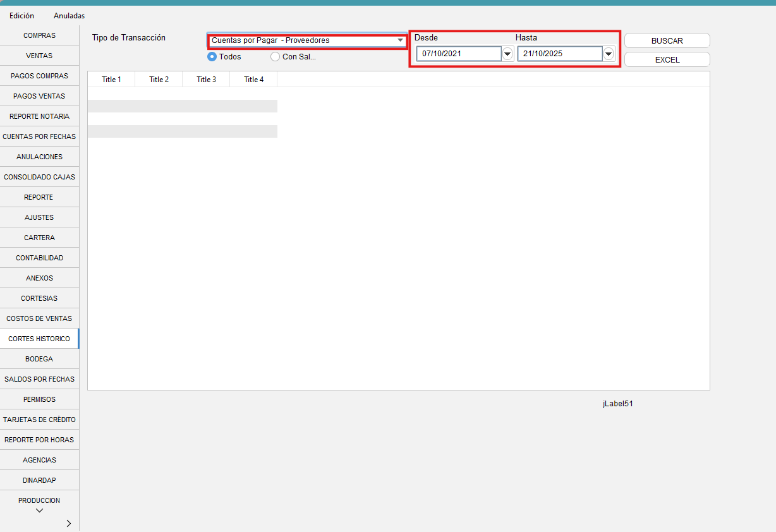Go to the SALDOS POR FECHAS tab
This screenshot has width=776, height=532.
click(39, 379)
